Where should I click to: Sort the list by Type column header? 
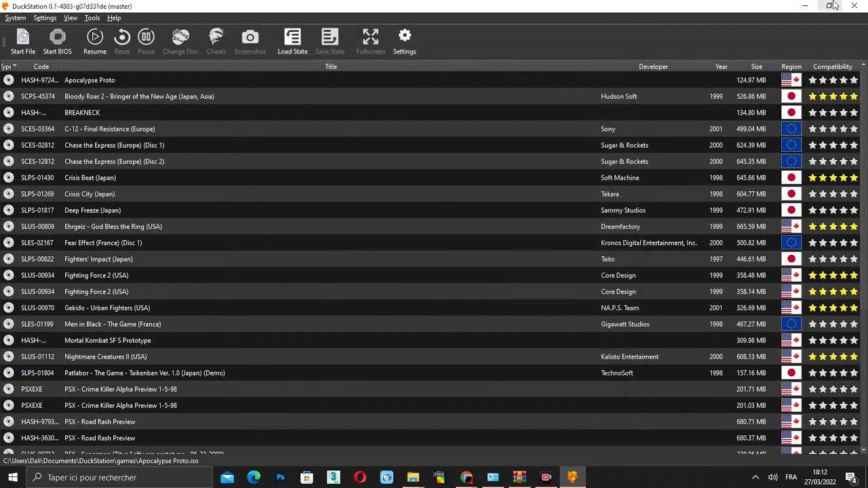[8, 66]
